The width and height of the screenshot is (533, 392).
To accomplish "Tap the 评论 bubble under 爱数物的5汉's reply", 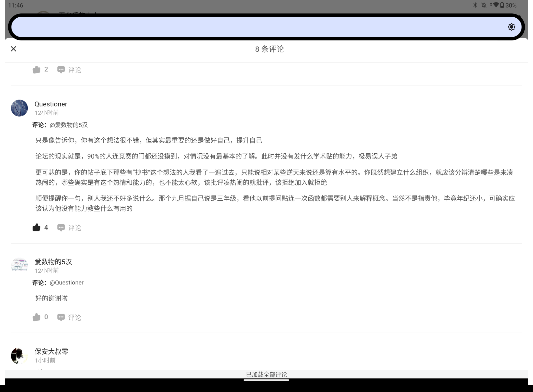I will point(69,317).
